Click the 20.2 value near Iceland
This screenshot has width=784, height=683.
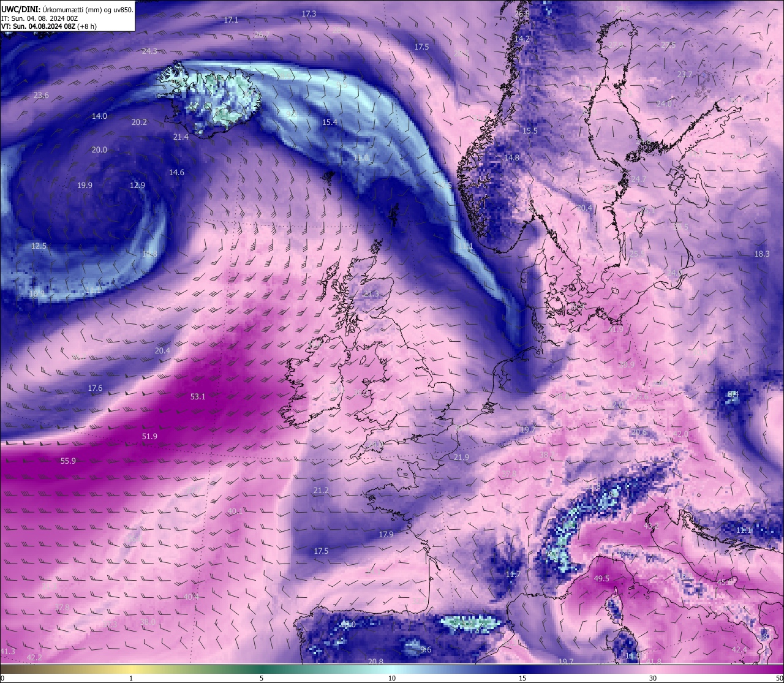tap(139, 122)
